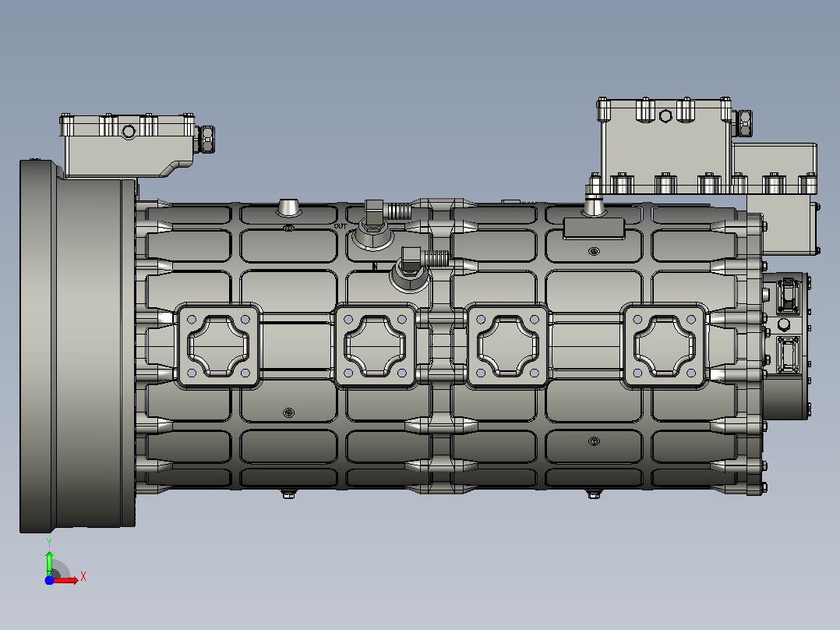Select the cable gland on the left junction box
This screenshot has width=840, height=630.
pos(205,139)
